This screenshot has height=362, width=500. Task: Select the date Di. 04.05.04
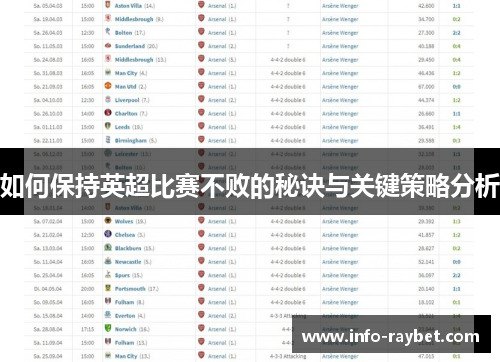tap(48, 289)
